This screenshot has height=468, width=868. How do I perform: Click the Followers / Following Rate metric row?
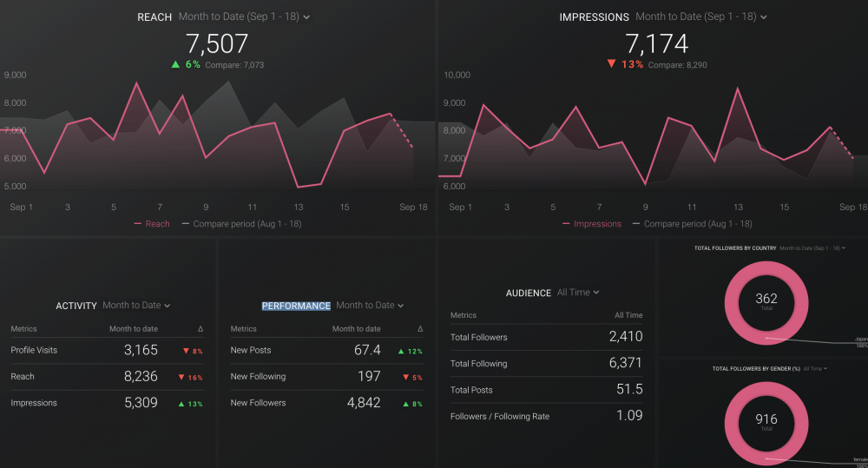[546, 417]
